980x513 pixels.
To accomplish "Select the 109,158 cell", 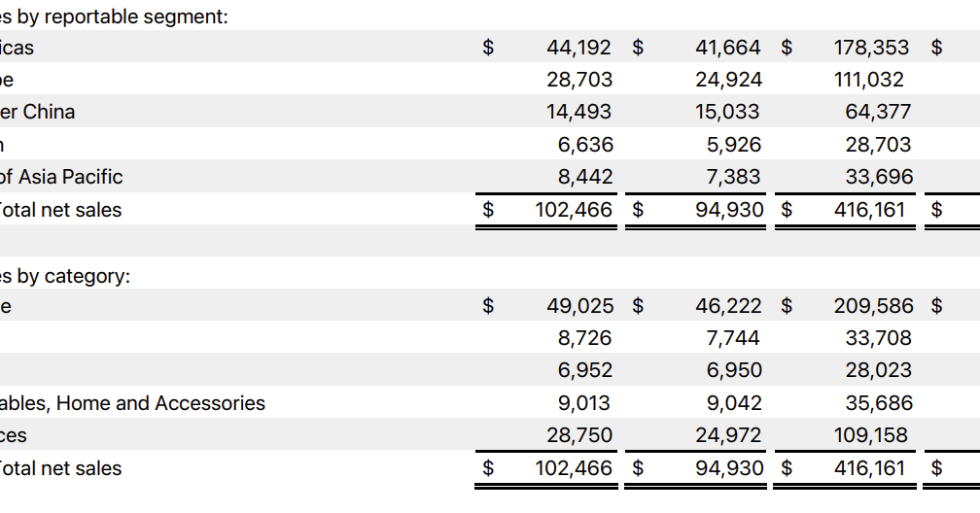I will pyautogui.click(x=871, y=435).
